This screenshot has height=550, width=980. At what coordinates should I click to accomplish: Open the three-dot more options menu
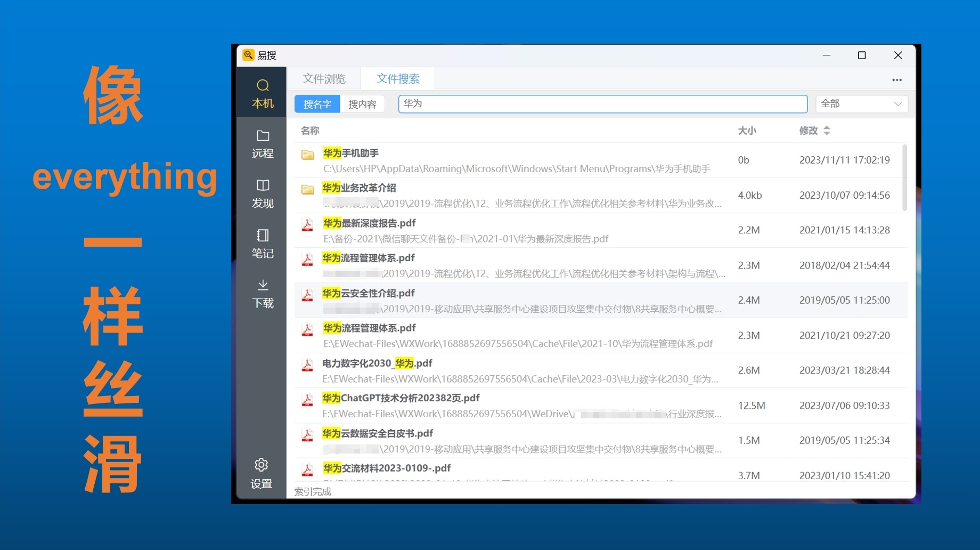pos(897,80)
